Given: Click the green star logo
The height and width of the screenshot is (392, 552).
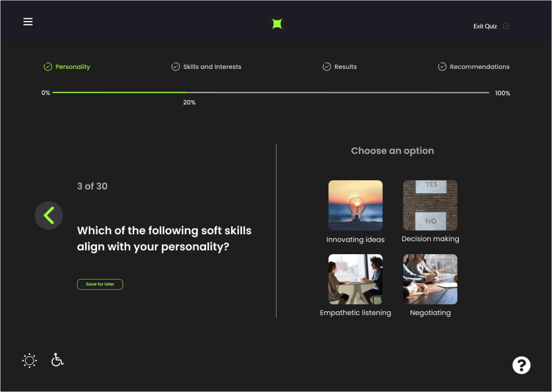Looking at the screenshot, I should (277, 24).
